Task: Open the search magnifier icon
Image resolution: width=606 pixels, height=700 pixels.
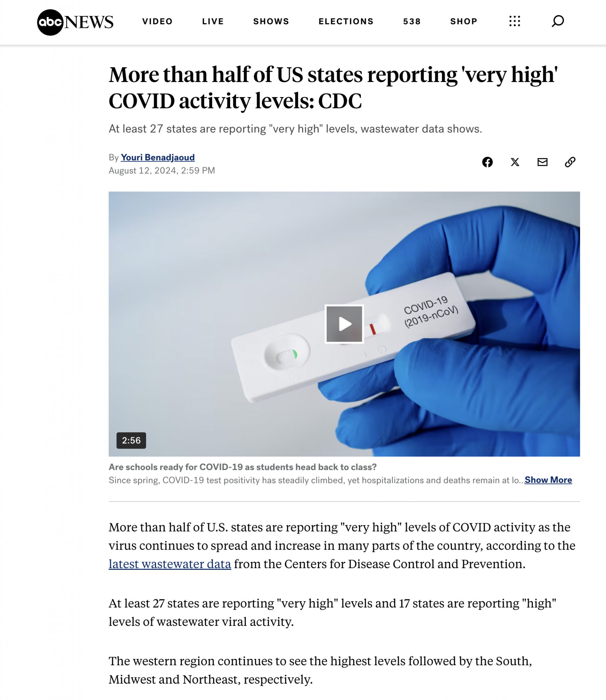Action: 557,21
